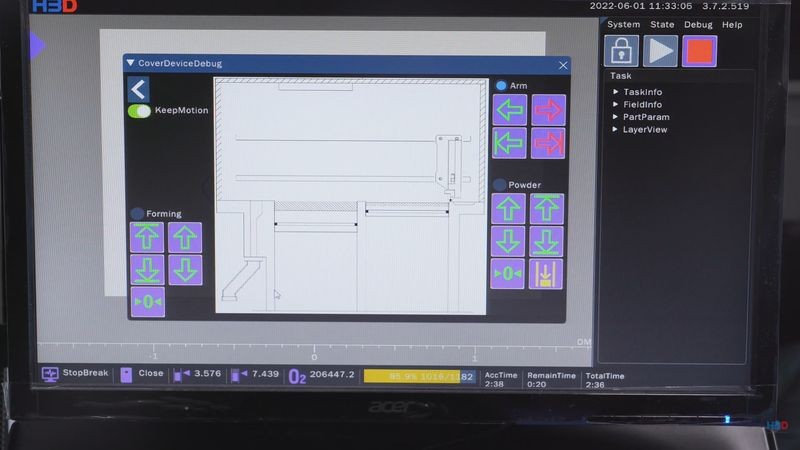The image size is (800, 450).
Task: Expand the PartParam tree node
Action: pos(616,117)
